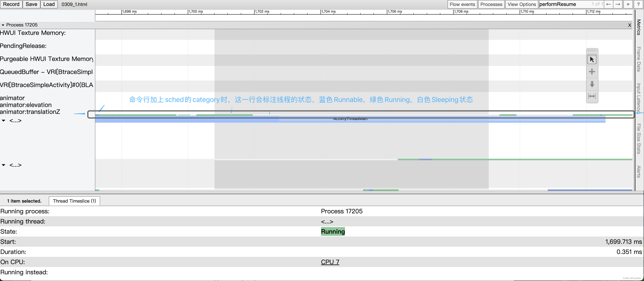Select the timing measurement tool
Screen dimensions: 644x281
point(592,96)
